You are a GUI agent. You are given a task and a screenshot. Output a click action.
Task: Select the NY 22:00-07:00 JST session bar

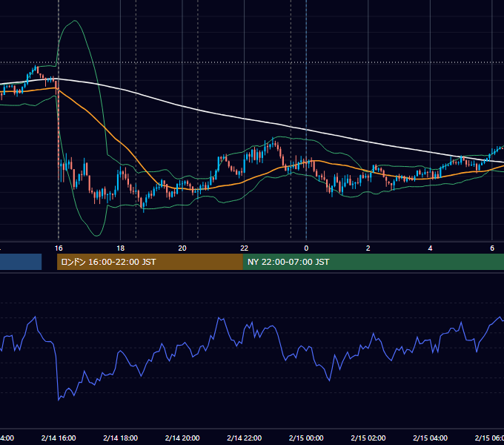373,262
